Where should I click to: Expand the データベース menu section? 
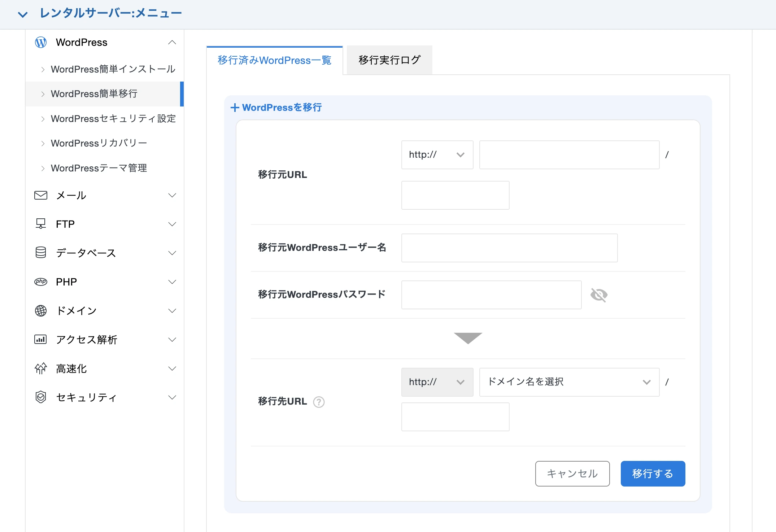tap(172, 253)
